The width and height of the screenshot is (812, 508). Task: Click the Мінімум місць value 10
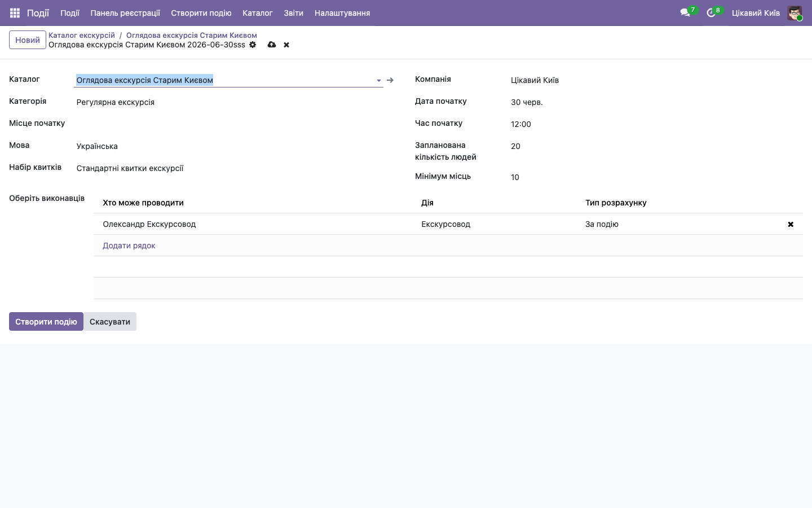click(515, 177)
